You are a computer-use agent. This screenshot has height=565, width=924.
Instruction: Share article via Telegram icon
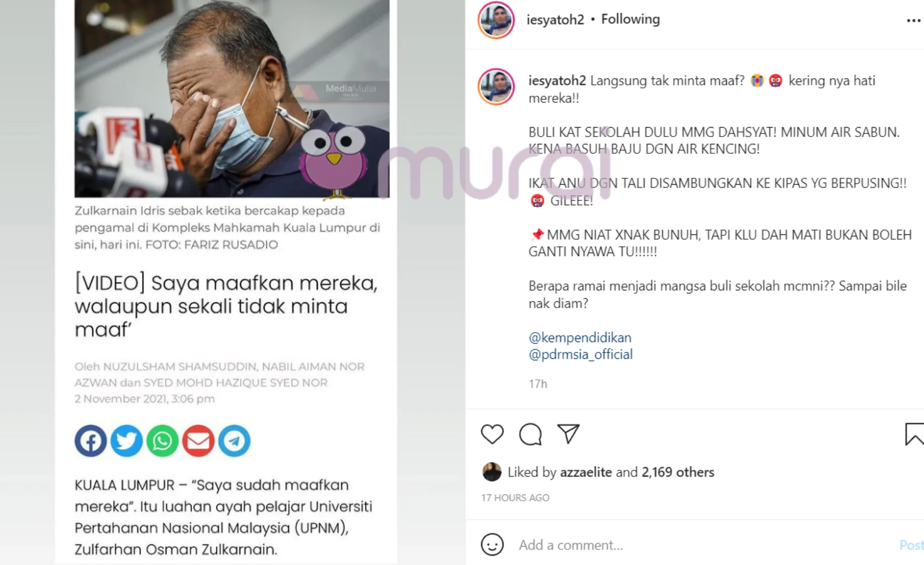234,440
